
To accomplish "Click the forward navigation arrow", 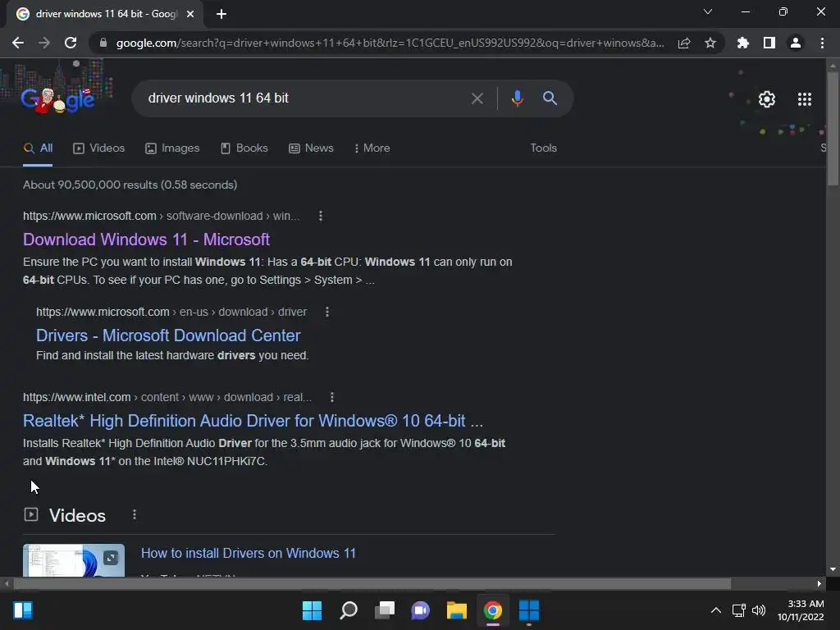I will click(x=44, y=43).
